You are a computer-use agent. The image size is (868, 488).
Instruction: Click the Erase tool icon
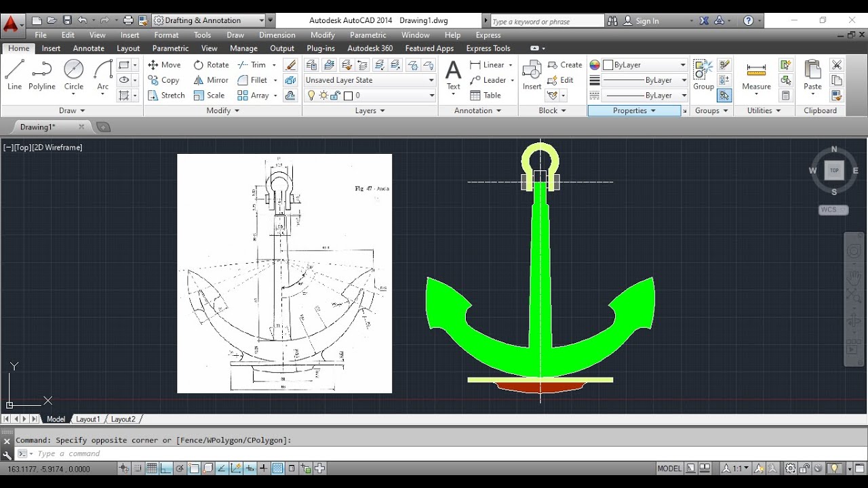[x=291, y=65]
